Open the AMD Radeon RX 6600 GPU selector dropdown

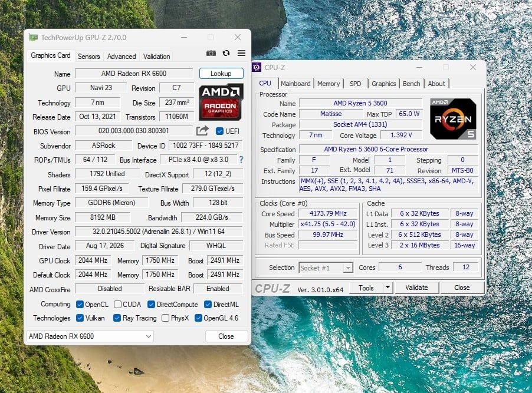pos(90,336)
